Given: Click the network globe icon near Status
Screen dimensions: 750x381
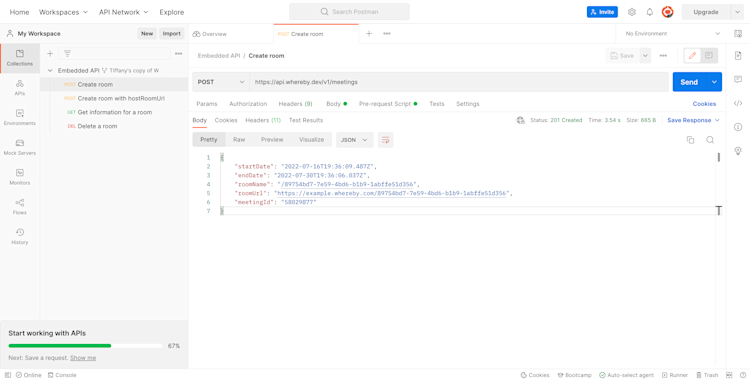Looking at the screenshot, I should pyautogui.click(x=520, y=120).
